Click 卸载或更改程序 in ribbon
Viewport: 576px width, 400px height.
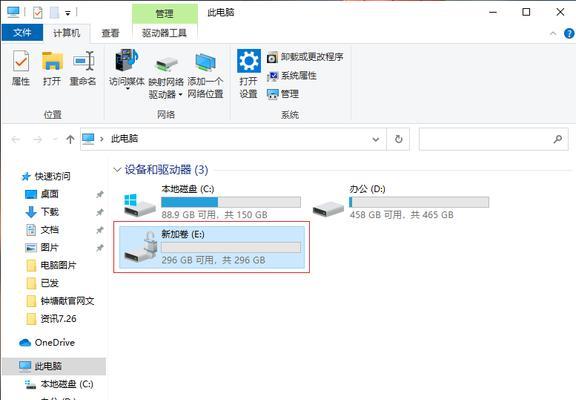(305, 57)
